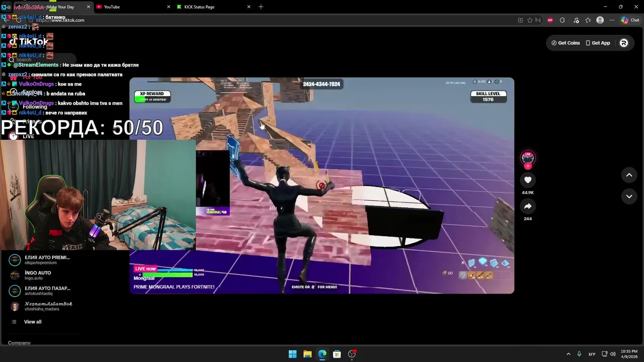Go to previous video up chevron

click(629, 175)
